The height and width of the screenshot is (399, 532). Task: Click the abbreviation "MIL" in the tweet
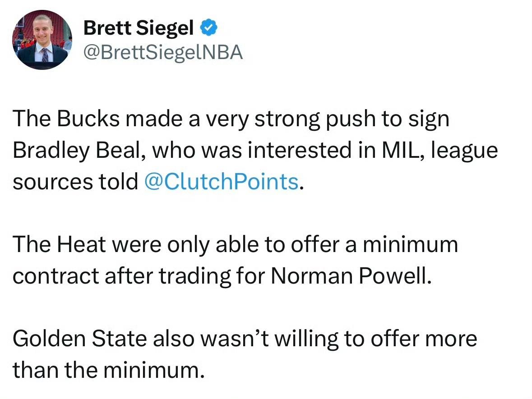[402, 150]
